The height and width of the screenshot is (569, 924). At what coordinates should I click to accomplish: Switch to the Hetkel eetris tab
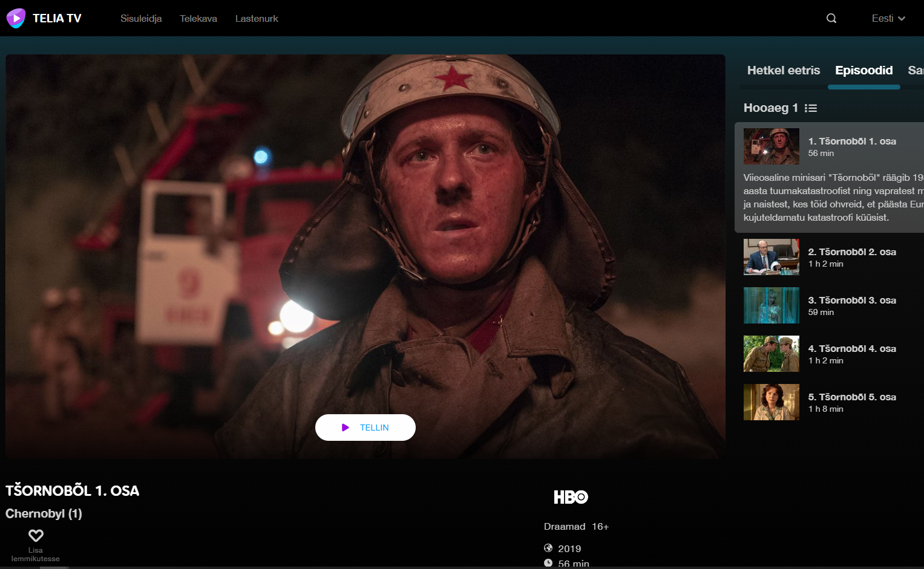[x=783, y=70]
